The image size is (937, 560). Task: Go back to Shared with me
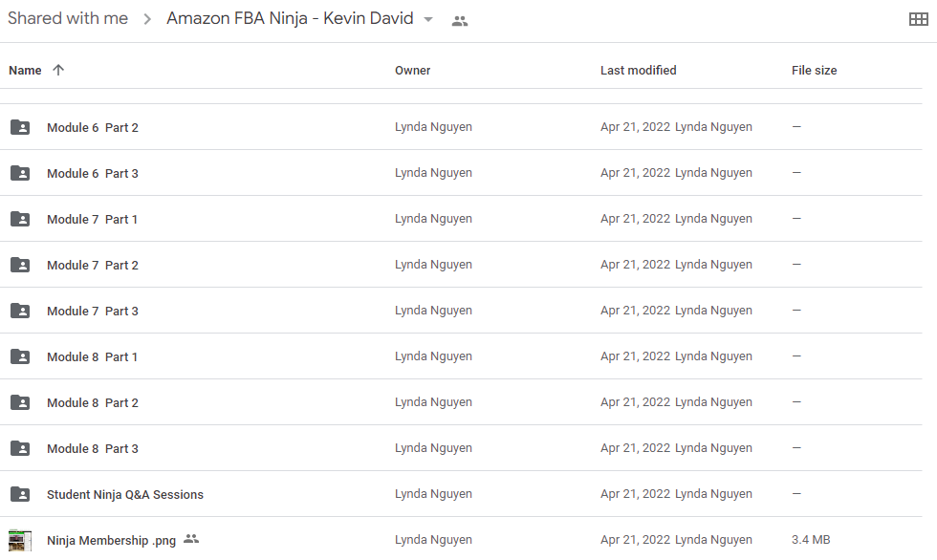pos(68,18)
